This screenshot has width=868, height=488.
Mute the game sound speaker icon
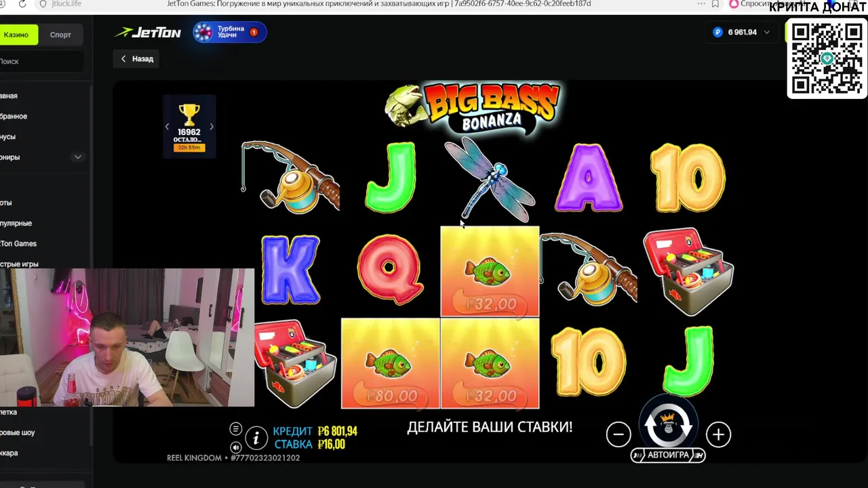coord(235,447)
